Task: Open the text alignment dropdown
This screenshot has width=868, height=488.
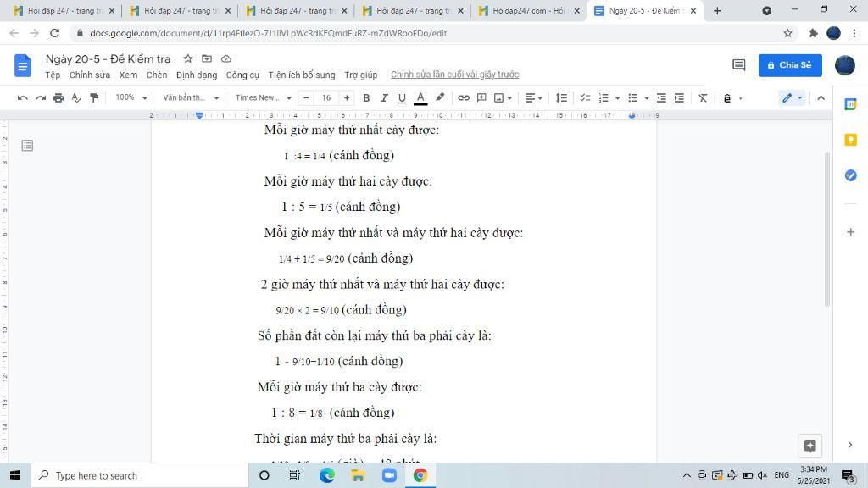Action: point(534,98)
